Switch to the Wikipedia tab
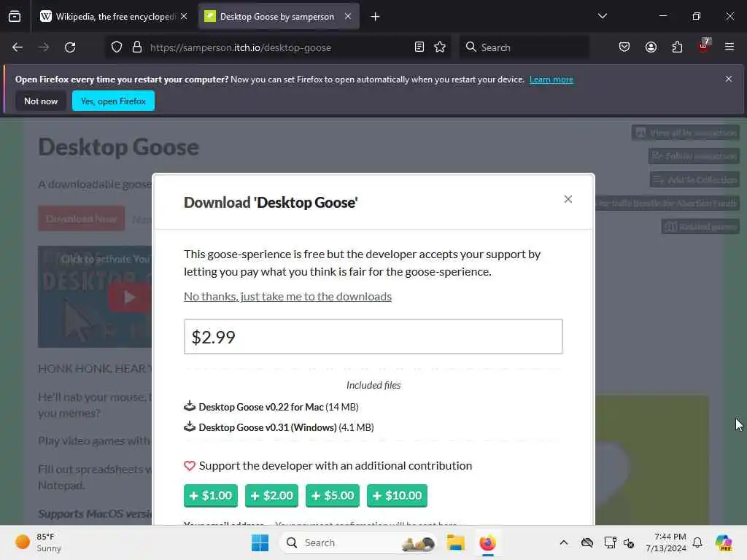 [x=113, y=17]
